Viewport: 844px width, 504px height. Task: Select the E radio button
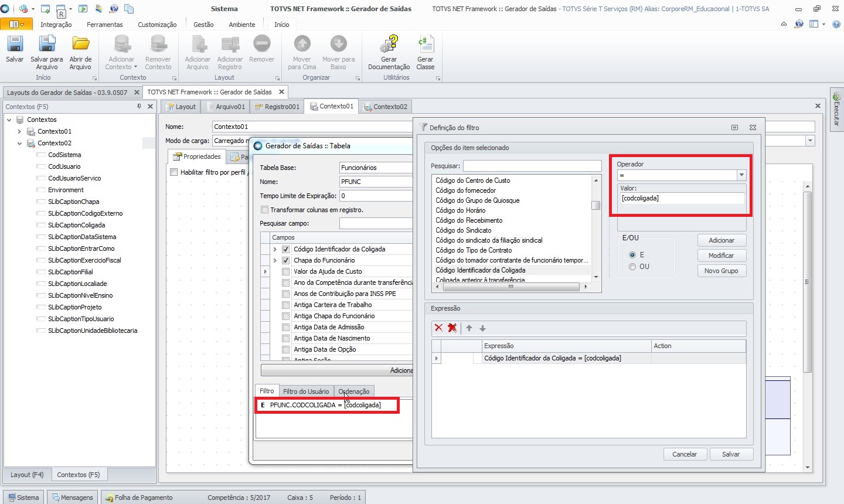pos(632,255)
